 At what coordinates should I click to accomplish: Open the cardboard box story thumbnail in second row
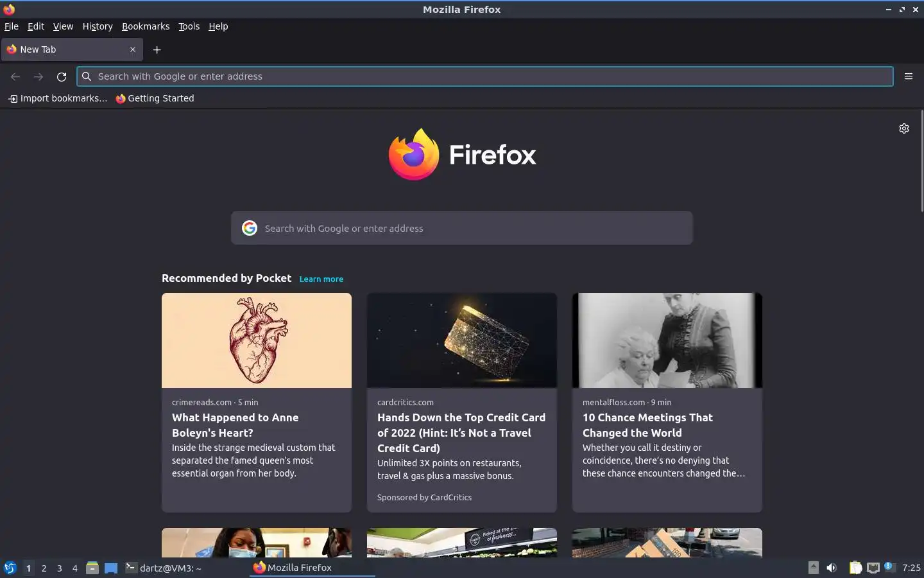(x=667, y=543)
